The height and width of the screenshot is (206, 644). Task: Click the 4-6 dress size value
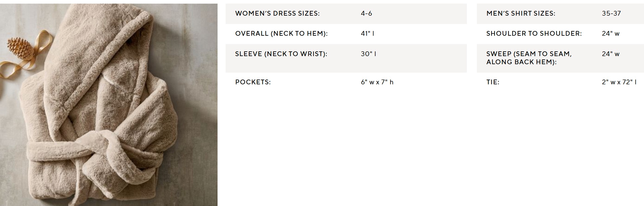366,13
